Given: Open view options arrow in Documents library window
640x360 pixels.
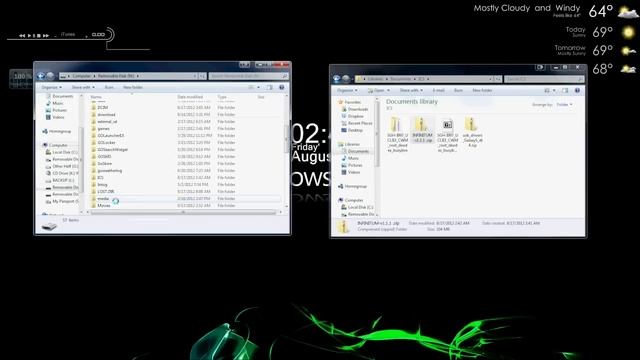Looking at the screenshot, I should [x=554, y=90].
